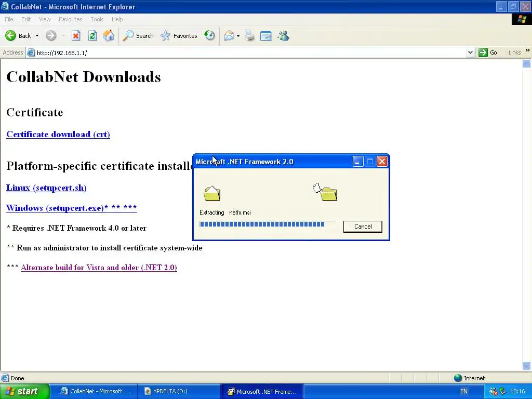Open Linux (setupcert.sh) link

tap(46, 188)
